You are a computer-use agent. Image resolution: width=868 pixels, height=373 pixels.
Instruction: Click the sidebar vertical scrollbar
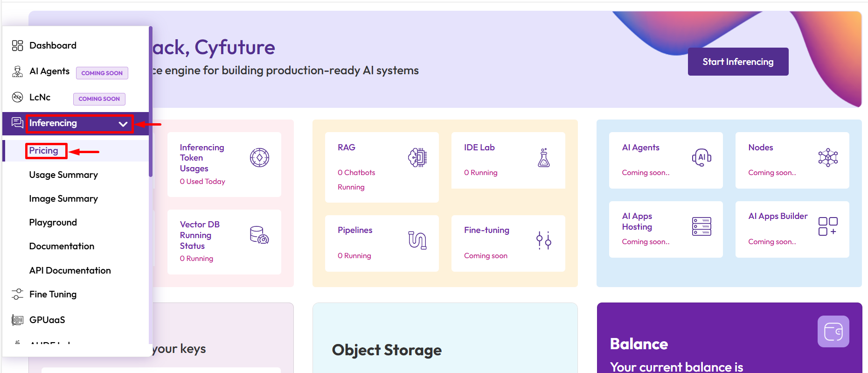151,102
